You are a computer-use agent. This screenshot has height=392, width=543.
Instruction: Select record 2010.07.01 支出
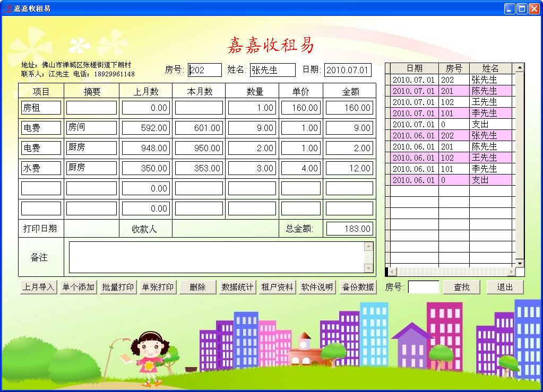(451, 124)
